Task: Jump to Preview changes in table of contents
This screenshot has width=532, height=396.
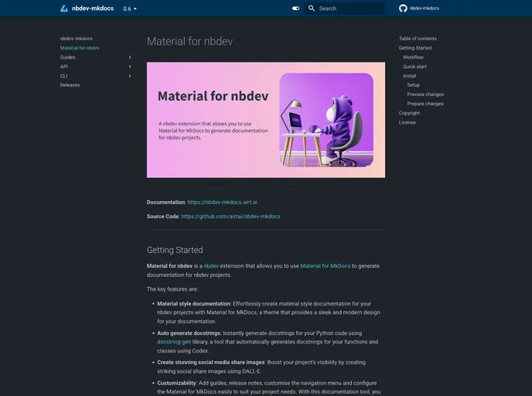Action: pos(425,94)
